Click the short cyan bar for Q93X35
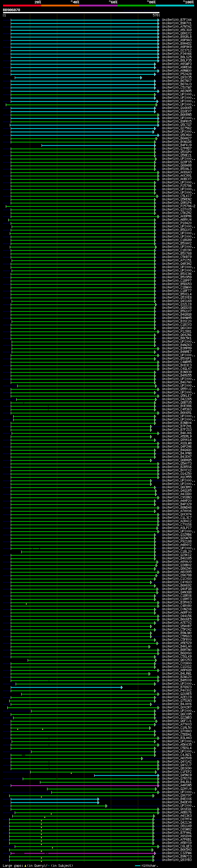 [78, 78]
